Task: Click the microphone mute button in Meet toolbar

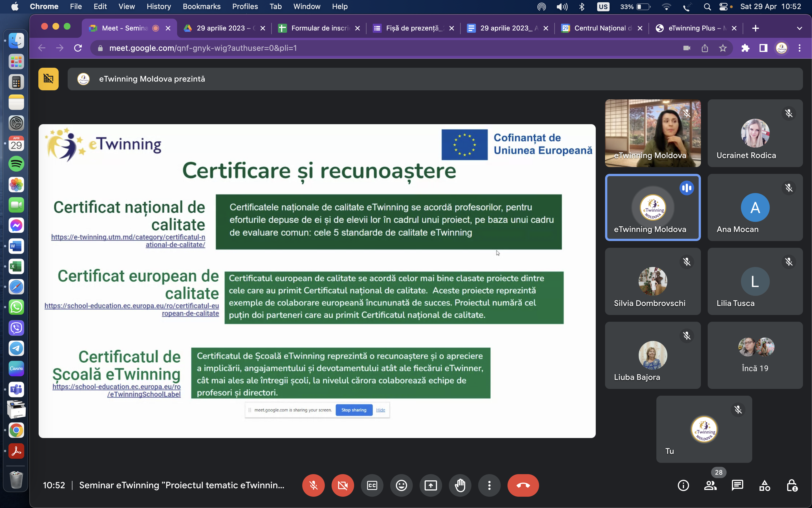Action: pyautogui.click(x=313, y=485)
